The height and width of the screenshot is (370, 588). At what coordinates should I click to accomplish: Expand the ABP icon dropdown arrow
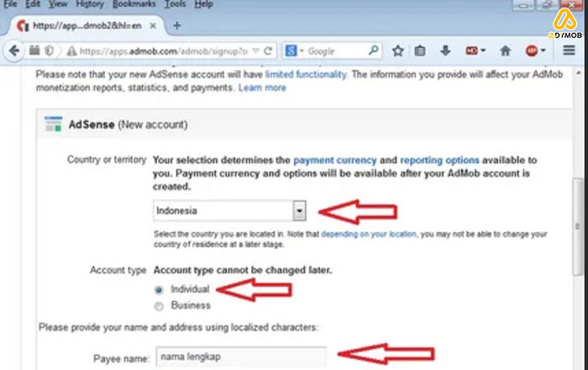[x=543, y=50]
